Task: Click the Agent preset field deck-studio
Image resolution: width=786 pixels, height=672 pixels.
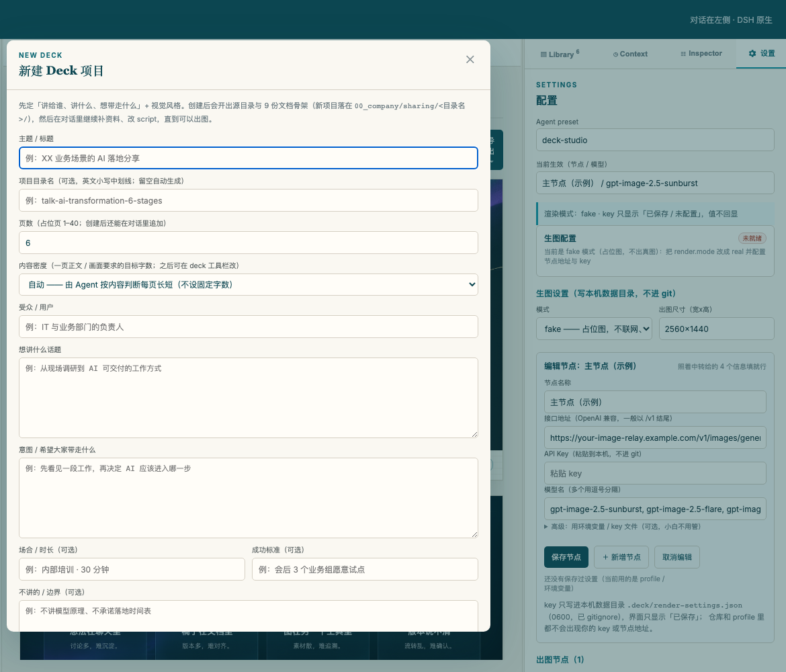Action: (x=655, y=140)
